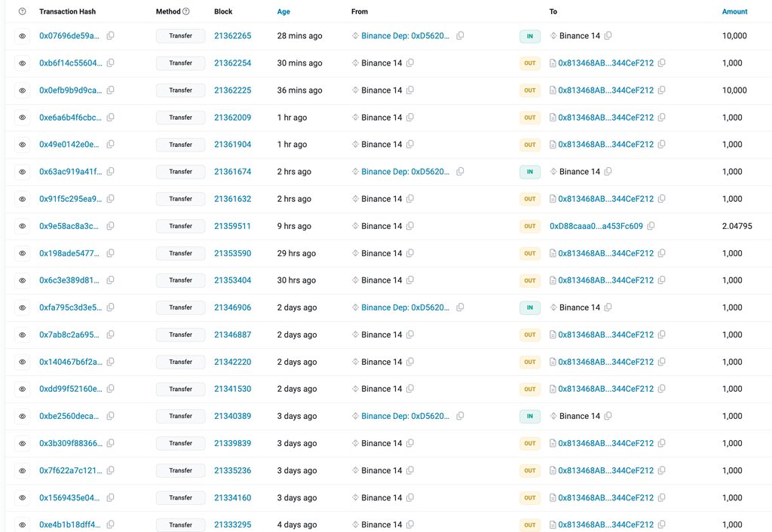This screenshot has height=532, width=772.
Task: Open address 0x813468AB...344CeF212 in block 21353404 row
Action: [606, 280]
